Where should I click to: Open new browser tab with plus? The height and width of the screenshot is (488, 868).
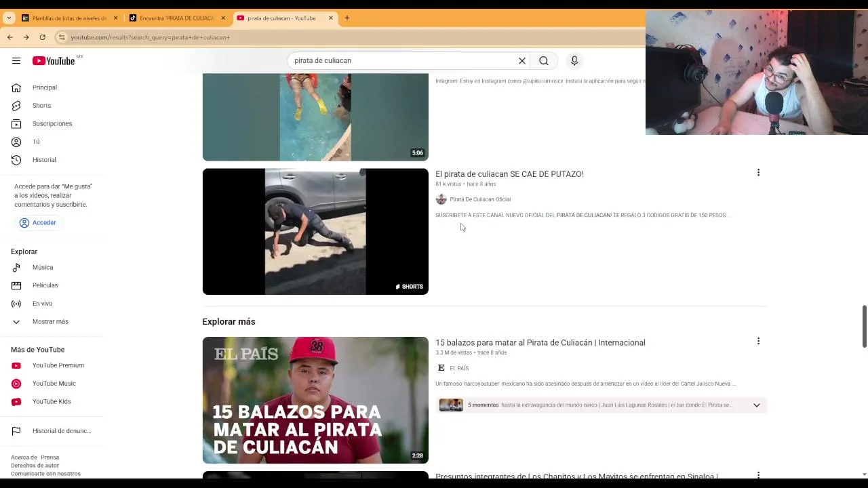point(347,18)
